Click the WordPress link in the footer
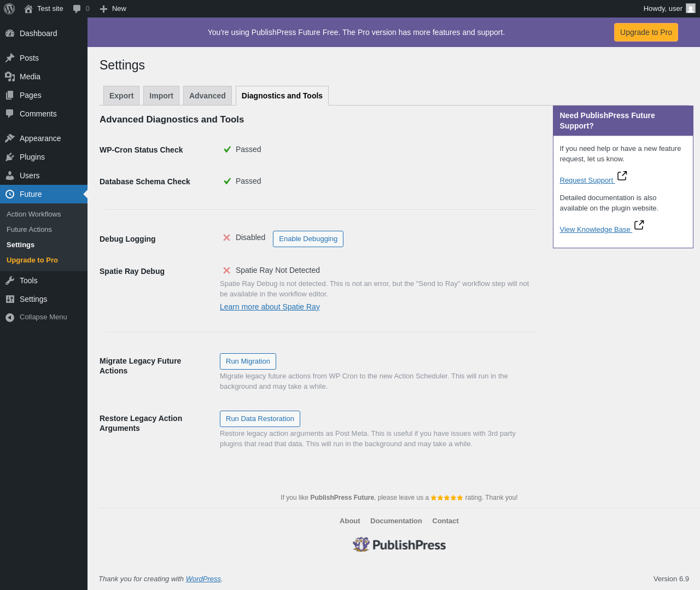Screen dimensions: 700x590 point(203,579)
